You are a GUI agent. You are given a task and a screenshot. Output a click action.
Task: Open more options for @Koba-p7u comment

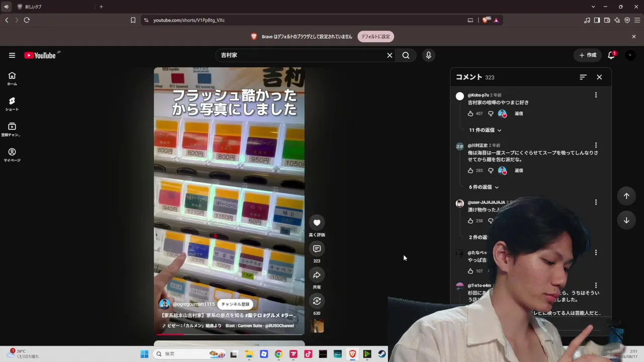pos(596,95)
